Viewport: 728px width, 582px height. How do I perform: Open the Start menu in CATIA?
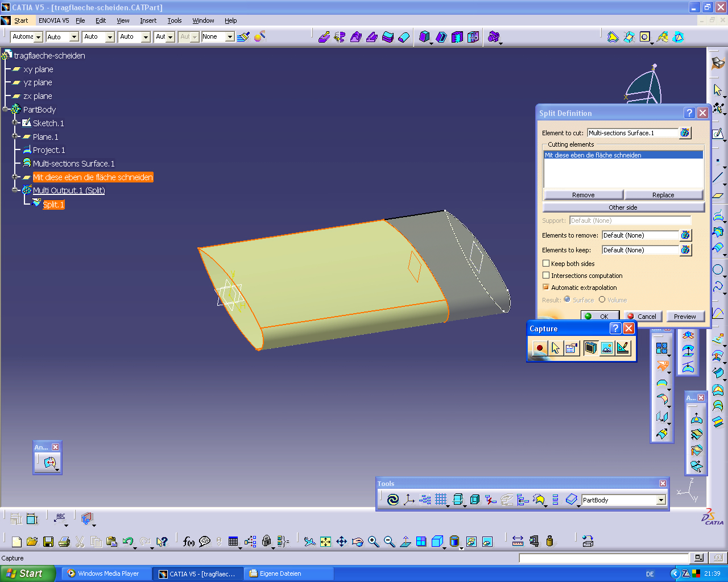[21, 20]
